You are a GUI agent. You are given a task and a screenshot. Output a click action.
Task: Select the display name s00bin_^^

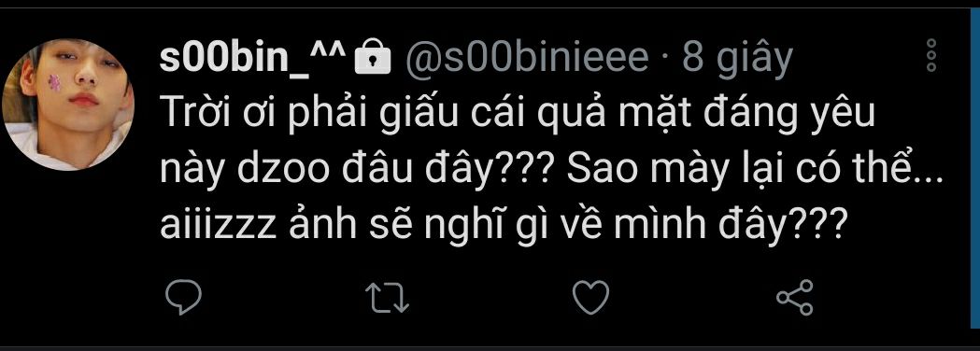(x=252, y=57)
